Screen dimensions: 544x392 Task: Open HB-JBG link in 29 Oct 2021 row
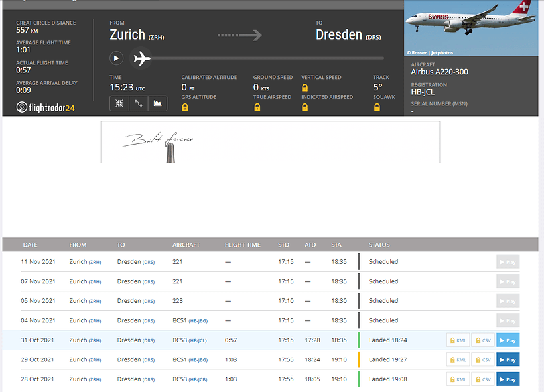[198, 360]
